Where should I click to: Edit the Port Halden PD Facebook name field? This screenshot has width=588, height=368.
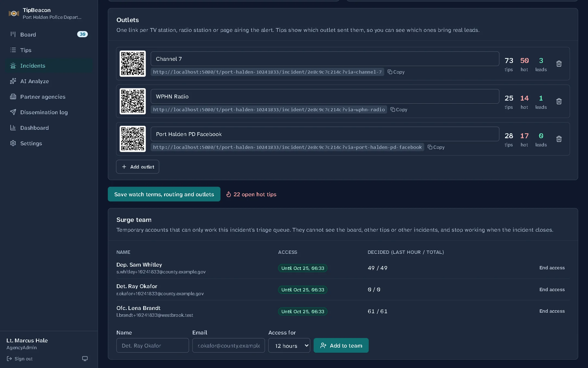(x=325, y=134)
